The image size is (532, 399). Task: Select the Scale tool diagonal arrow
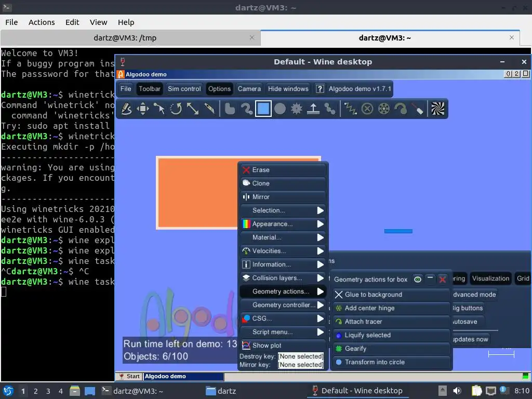193,109
